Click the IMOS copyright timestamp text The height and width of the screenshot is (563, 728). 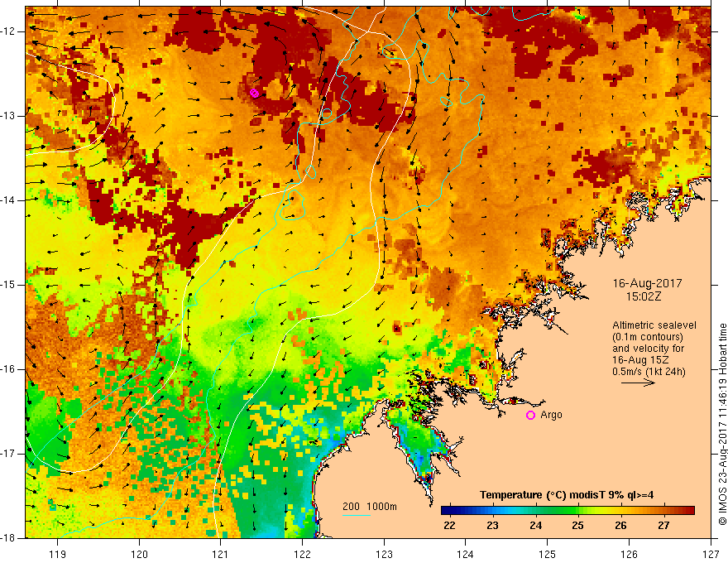pos(722,424)
